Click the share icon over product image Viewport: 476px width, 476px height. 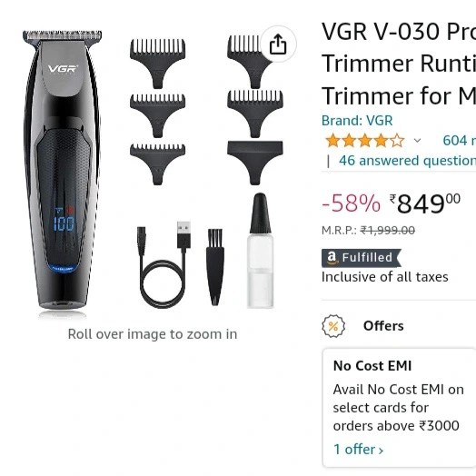(x=278, y=44)
